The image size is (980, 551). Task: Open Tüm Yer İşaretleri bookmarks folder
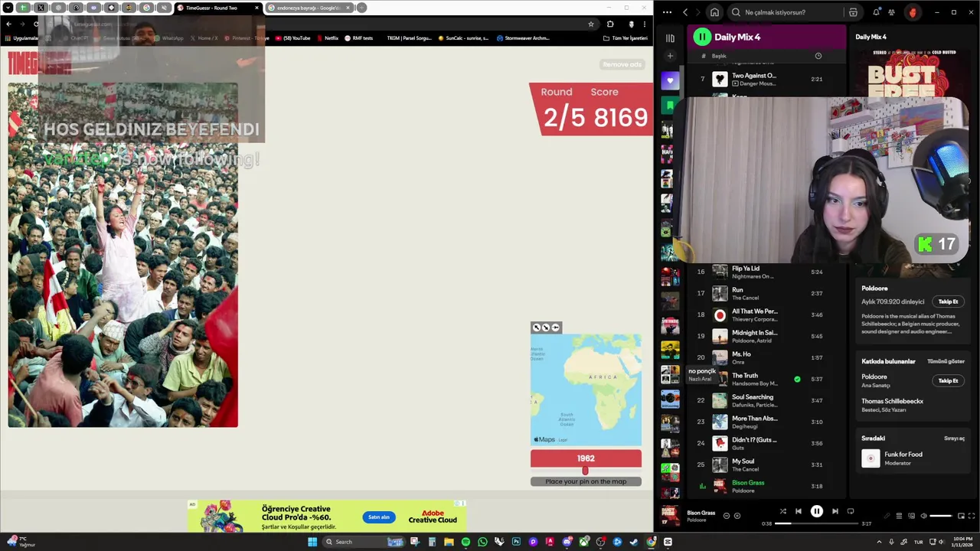point(626,37)
